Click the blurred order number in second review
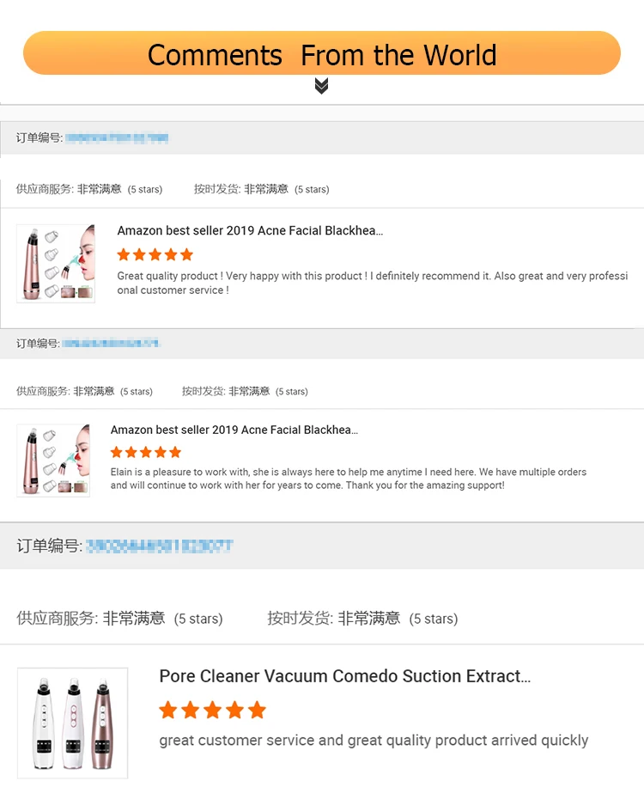The width and height of the screenshot is (644, 812). 111,344
